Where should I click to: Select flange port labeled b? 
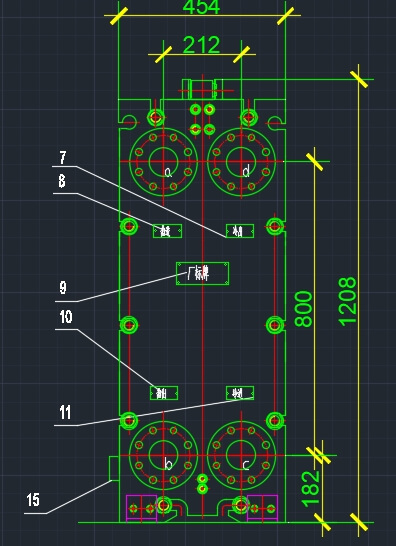tap(163, 455)
